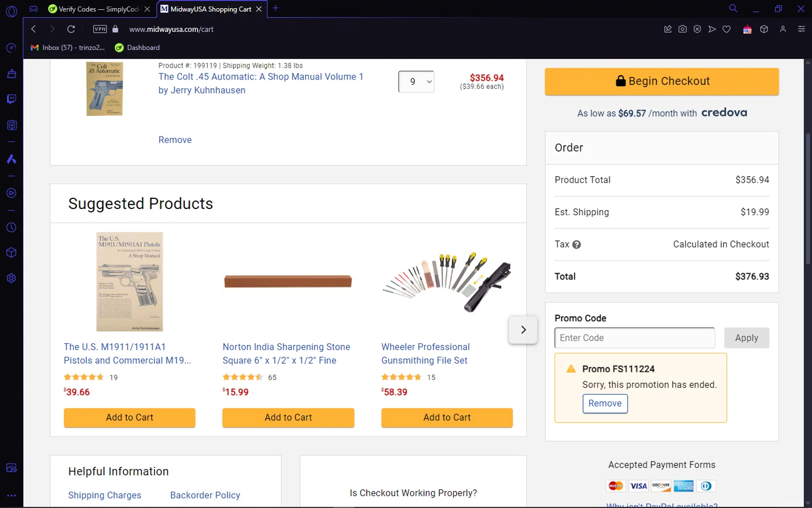
Task: Open the Easy Setup sliders menu
Action: pos(801,29)
